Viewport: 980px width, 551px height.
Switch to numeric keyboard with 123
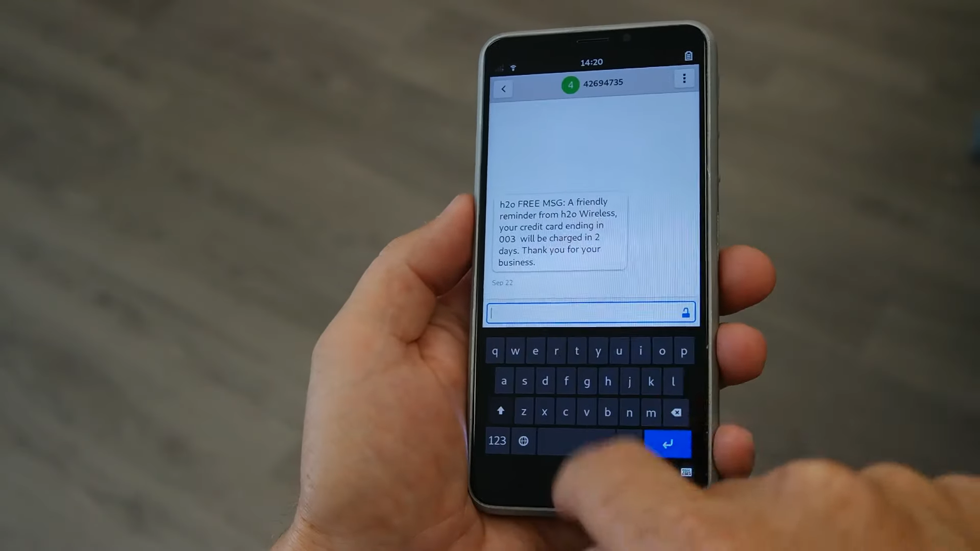(x=497, y=440)
